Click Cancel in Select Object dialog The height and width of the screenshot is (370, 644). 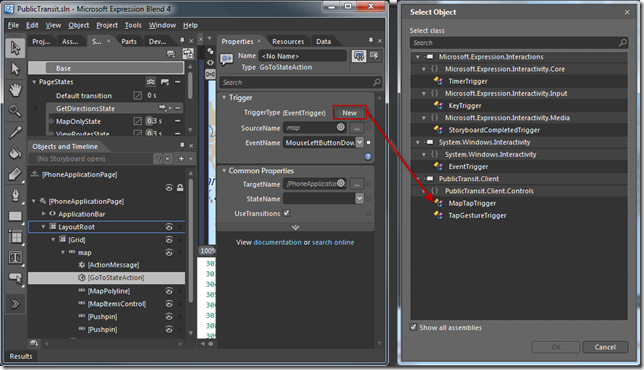point(605,347)
